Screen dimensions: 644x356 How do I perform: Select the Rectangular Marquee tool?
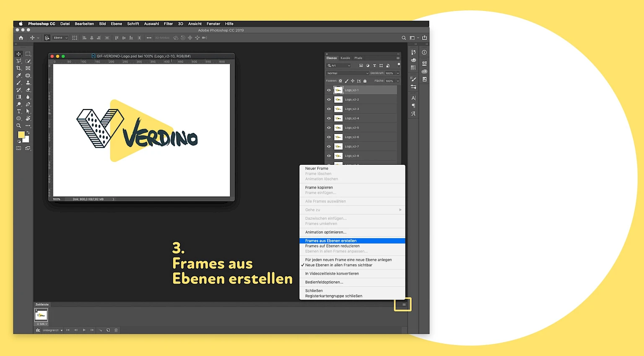click(28, 54)
